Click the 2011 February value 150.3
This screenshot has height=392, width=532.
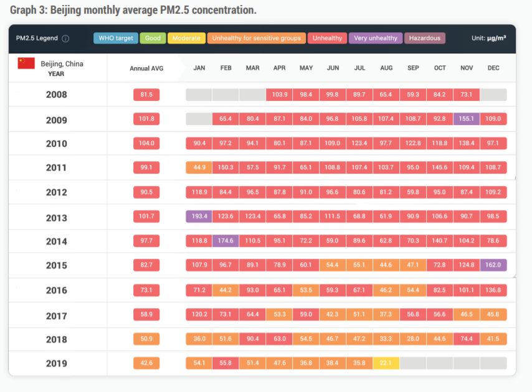pos(226,167)
